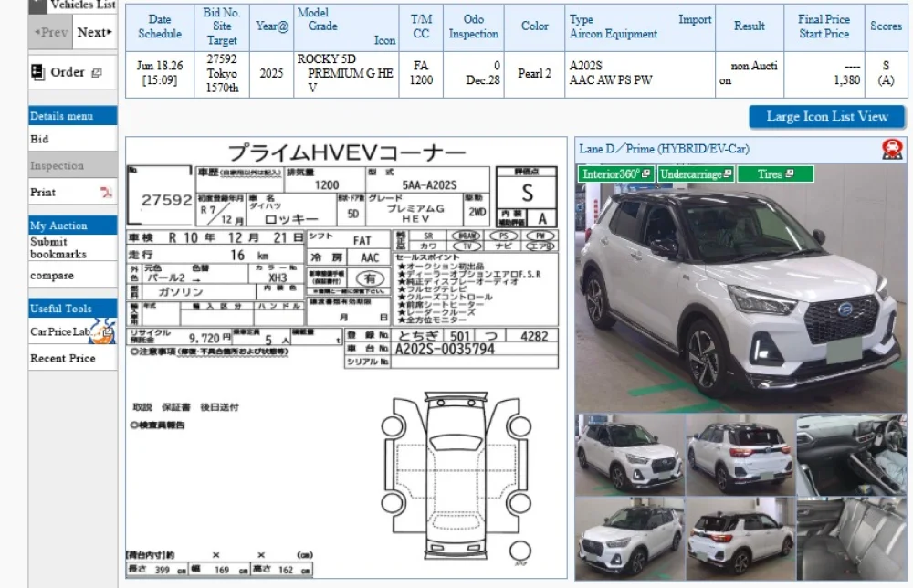Image resolution: width=913 pixels, height=588 pixels.
Task: Open the dashboard interior thumbnail
Action: click(852, 455)
